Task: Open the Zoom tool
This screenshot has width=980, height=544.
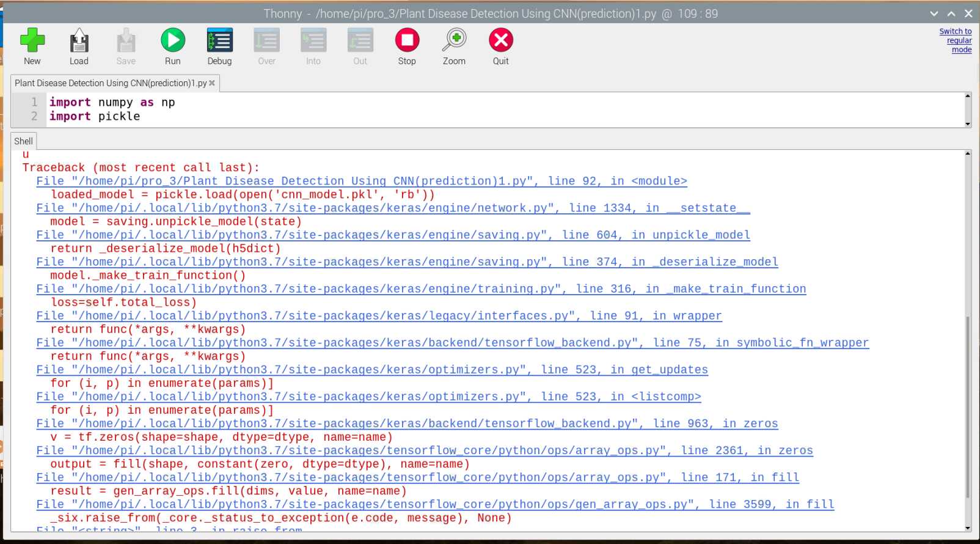Action: [454, 46]
